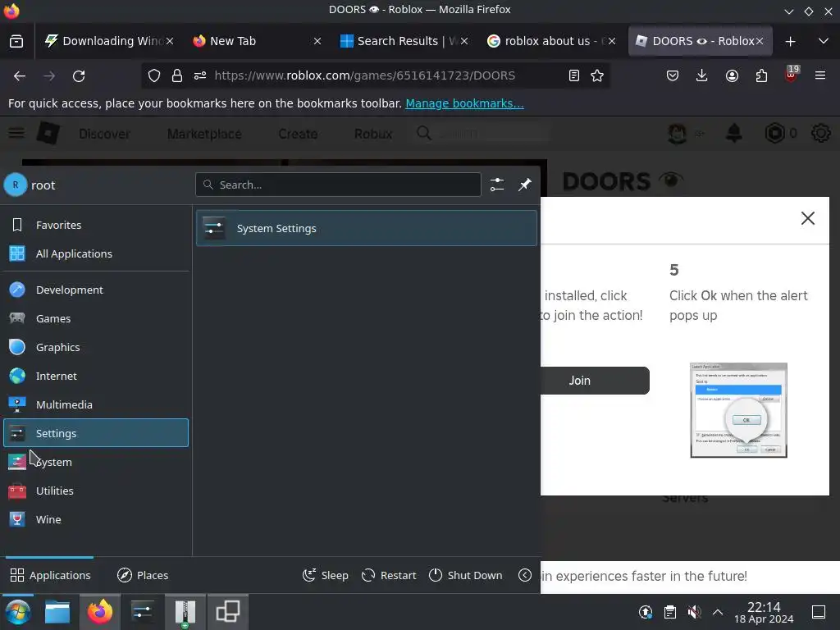Open the updates tray icon

point(646,612)
